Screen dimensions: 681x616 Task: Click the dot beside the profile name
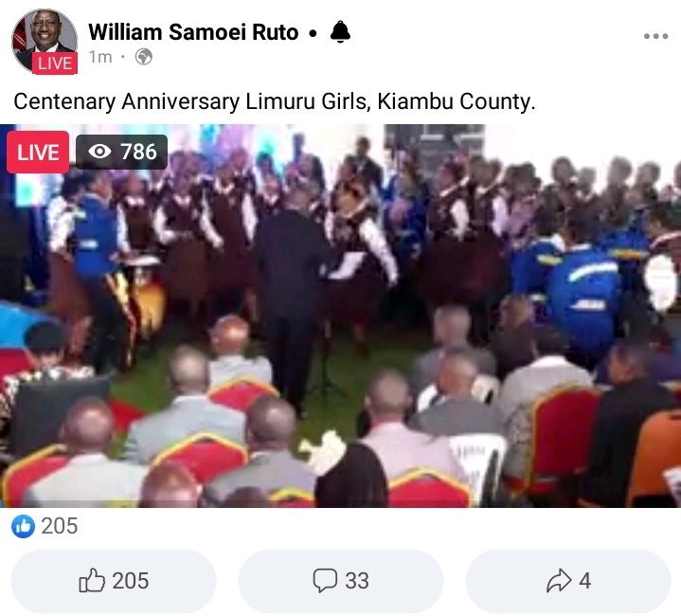point(313,33)
